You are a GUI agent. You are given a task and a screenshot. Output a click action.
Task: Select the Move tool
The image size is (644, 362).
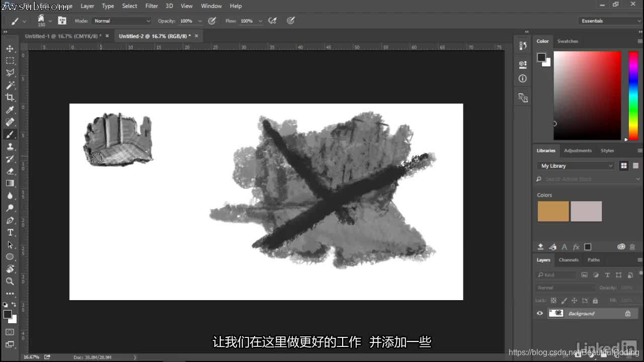pyautogui.click(x=10, y=49)
